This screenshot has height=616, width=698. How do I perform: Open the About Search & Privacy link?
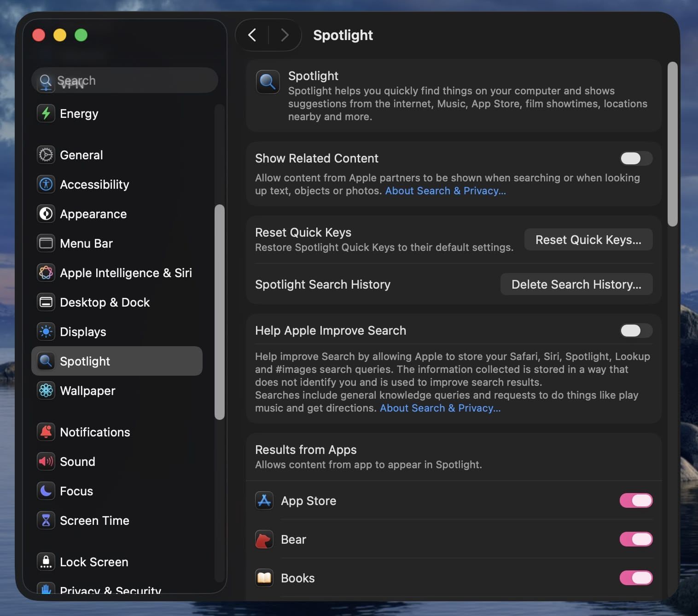pyautogui.click(x=445, y=190)
